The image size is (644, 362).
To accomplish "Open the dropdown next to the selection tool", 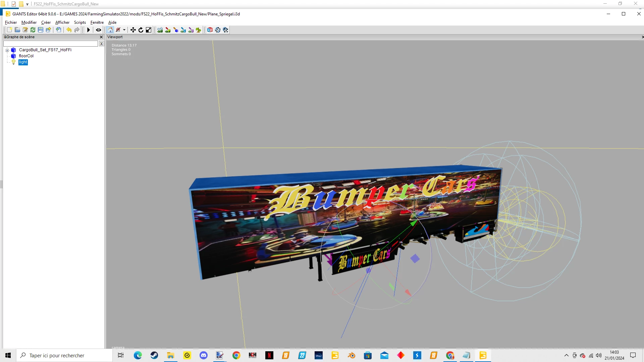I will [124, 30].
